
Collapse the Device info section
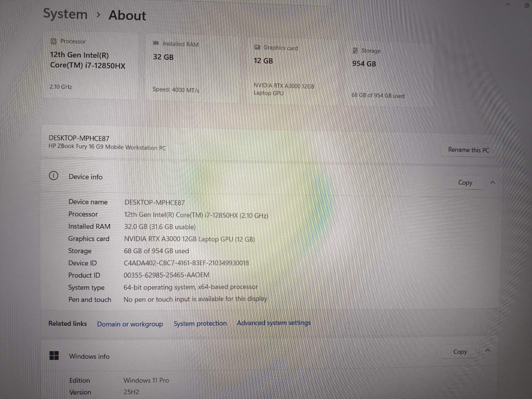(493, 182)
